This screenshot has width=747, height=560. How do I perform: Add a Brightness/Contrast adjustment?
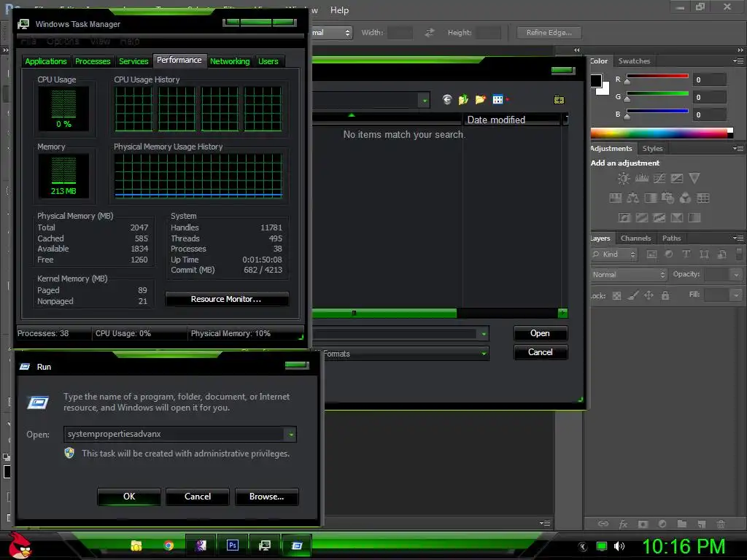[x=623, y=178]
